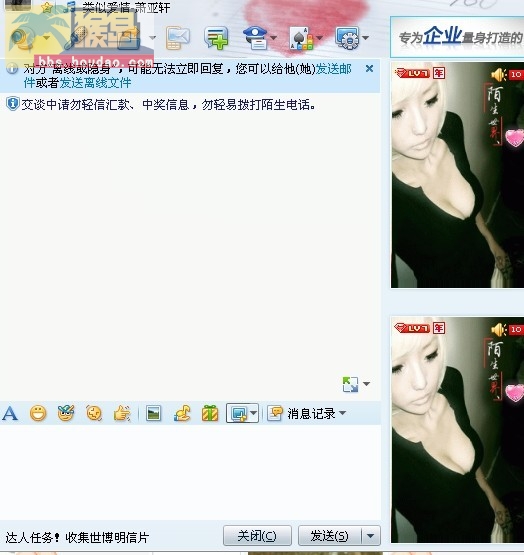Viewport: 524px width, 555px height.
Task: Open the upper QQ show avatar image
Action: pyautogui.click(x=457, y=175)
